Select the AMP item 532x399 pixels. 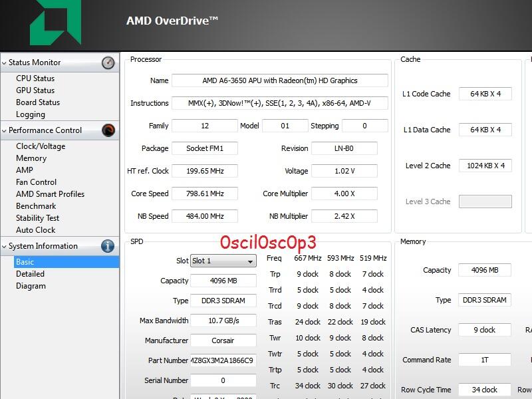(x=25, y=170)
